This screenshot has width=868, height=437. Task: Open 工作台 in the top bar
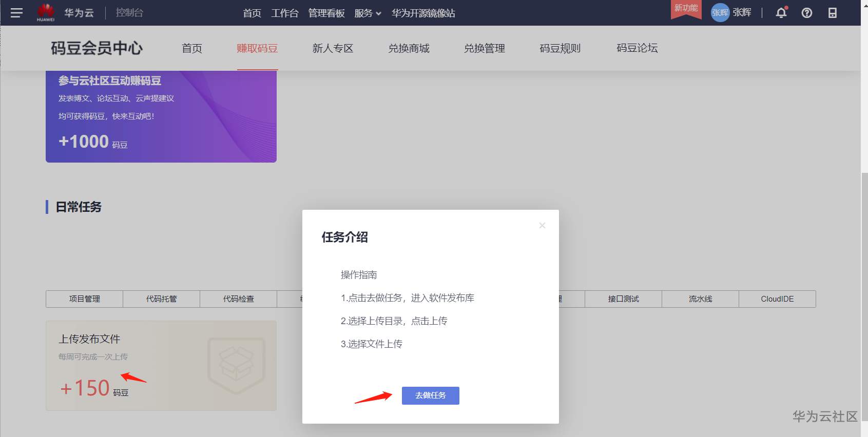pos(285,13)
